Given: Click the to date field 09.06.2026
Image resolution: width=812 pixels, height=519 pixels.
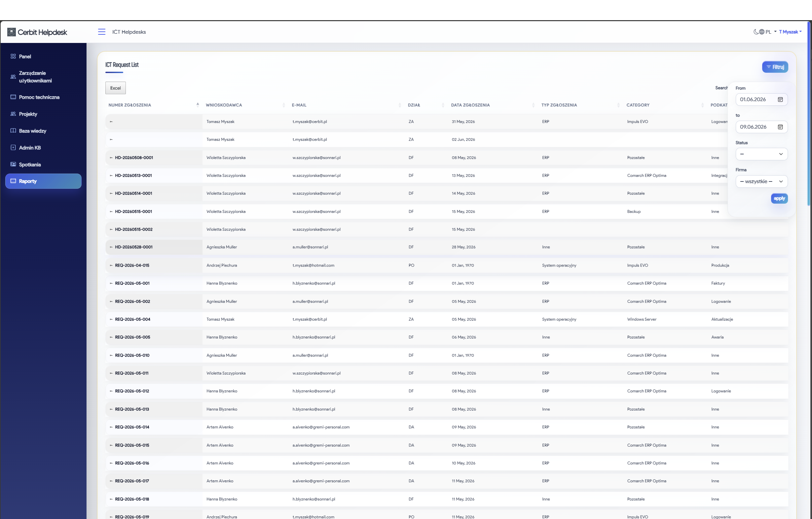Looking at the screenshot, I should (x=761, y=127).
